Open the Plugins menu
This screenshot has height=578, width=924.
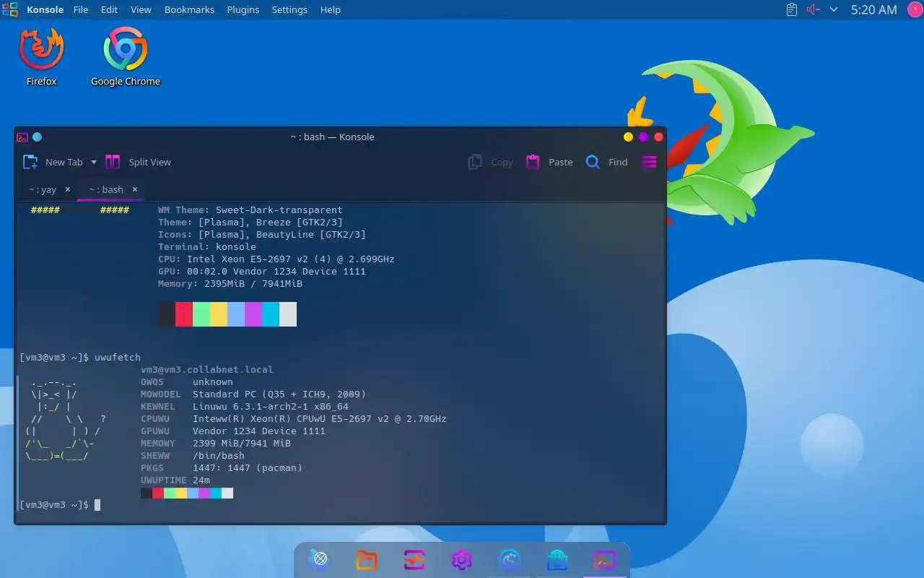[243, 9]
